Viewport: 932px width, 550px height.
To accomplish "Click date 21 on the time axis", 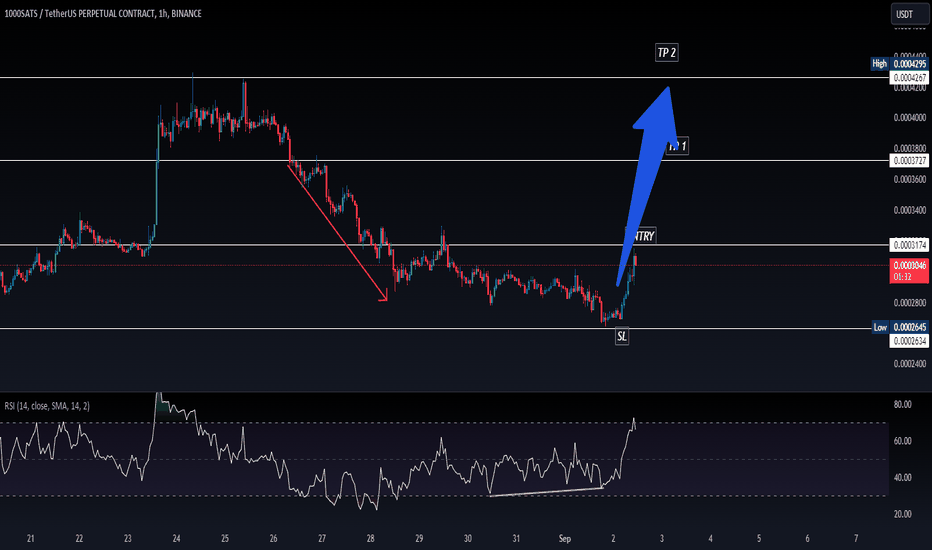I will tap(31, 539).
